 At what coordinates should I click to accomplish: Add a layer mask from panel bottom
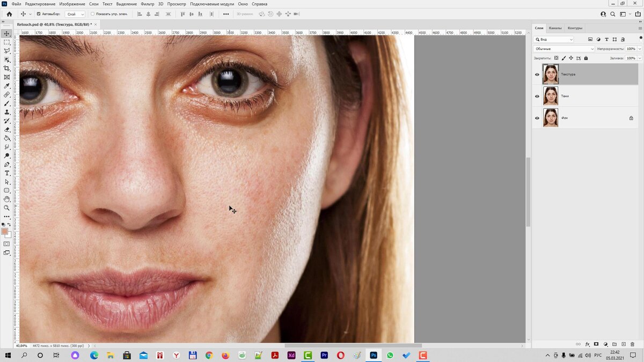click(x=596, y=344)
